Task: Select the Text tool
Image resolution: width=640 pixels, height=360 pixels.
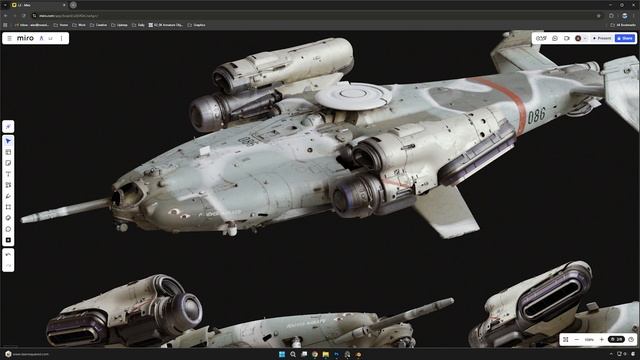Action: (8, 174)
